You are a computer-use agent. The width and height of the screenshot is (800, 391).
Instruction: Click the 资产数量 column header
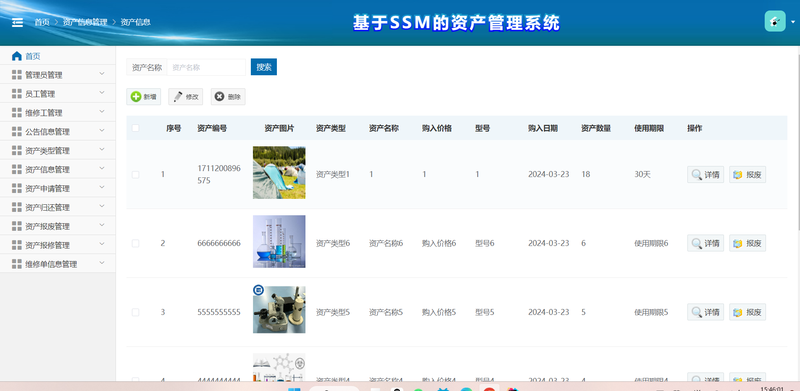point(596,129)
